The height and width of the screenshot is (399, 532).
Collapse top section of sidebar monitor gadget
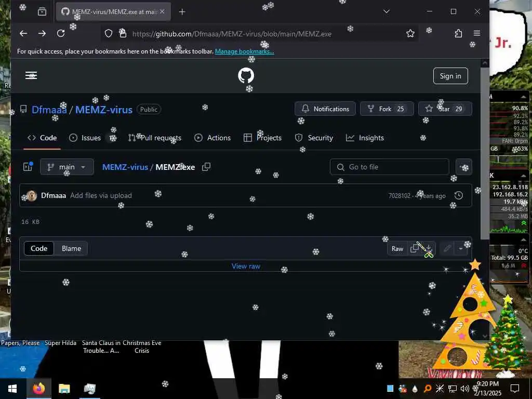pyautogui.click(x=523, y=97)
